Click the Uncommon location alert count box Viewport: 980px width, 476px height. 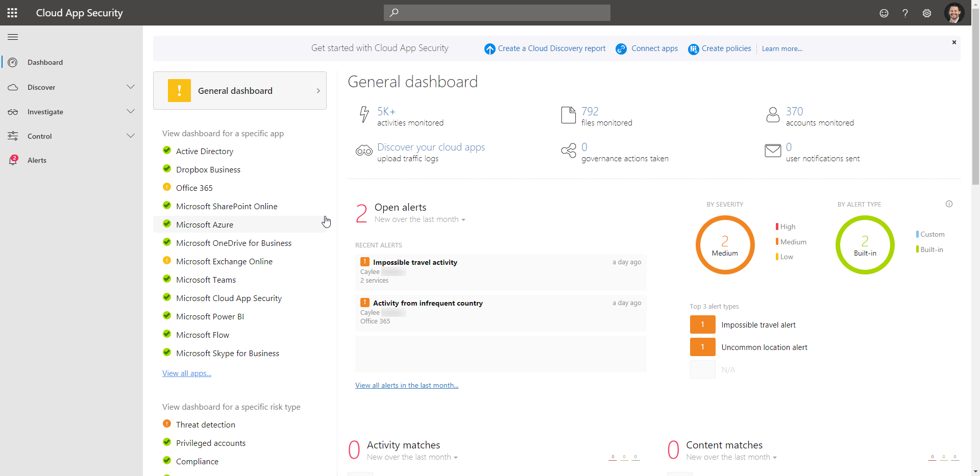702,347
